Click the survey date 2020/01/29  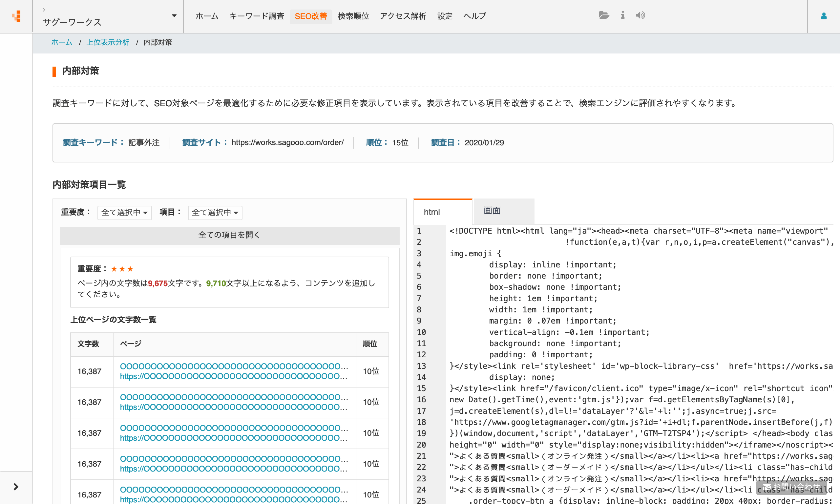pyautogui.click(x=484, y=143)
